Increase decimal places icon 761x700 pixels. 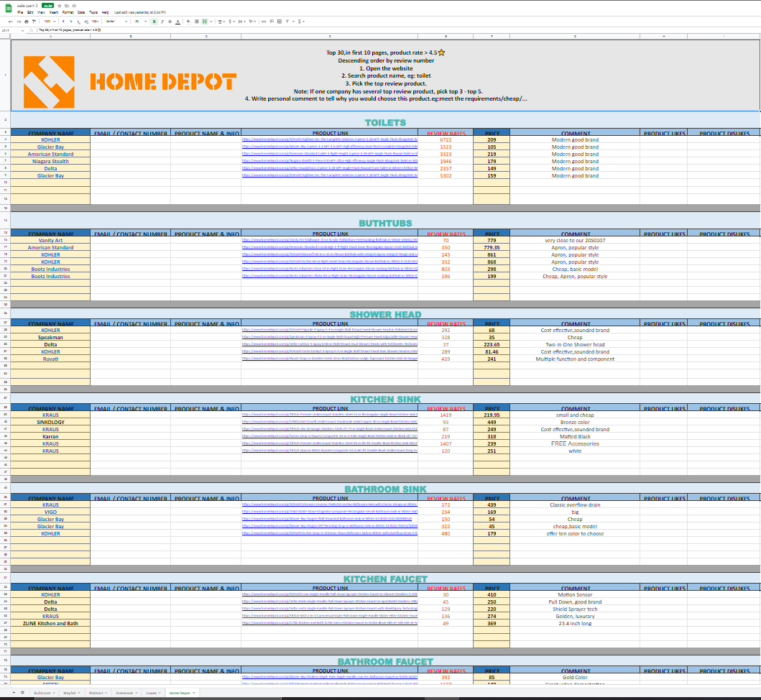tap(86, 22)
